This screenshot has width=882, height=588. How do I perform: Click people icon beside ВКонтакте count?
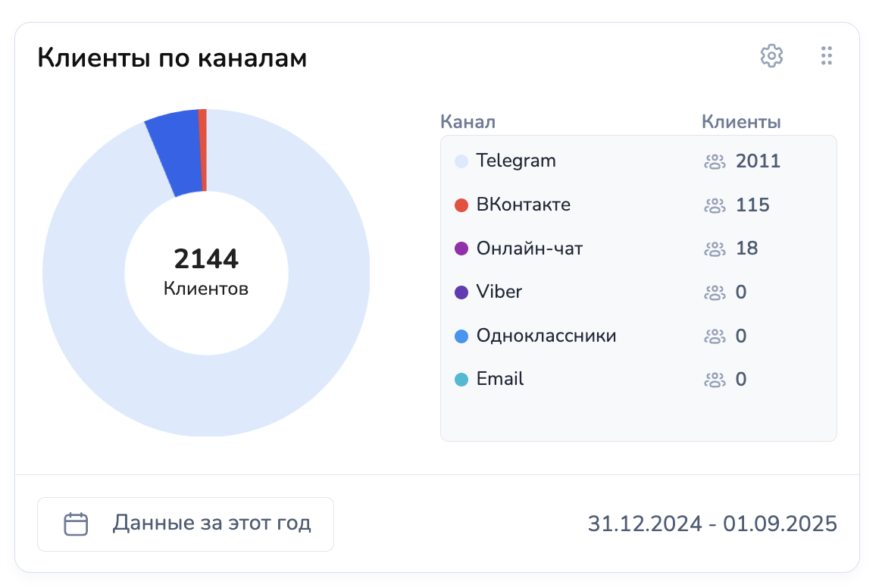[x=715, y=205]
